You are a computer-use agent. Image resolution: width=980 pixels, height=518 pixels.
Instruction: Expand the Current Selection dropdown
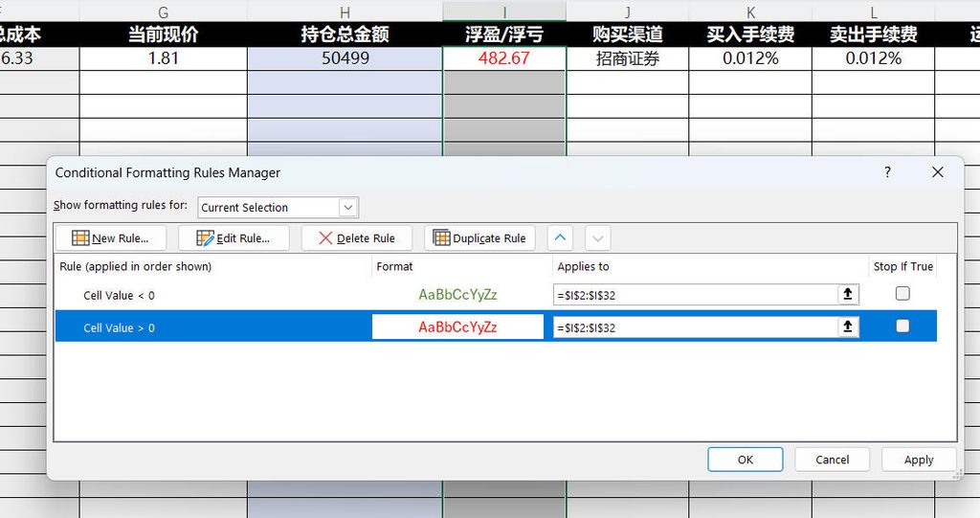pos(348,207)
